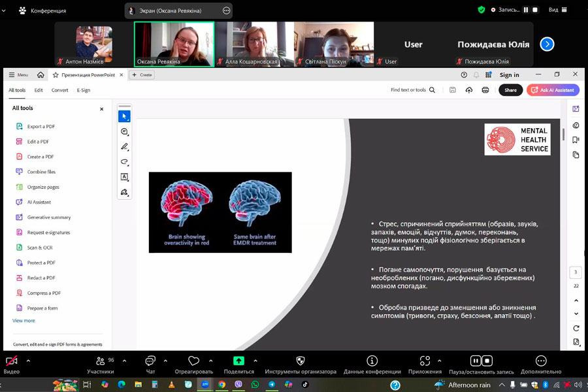The height and width of the screenshot is (392, 588).
Task: Open Telegram from the Windows taskbar
Action: tap(272, 385)
